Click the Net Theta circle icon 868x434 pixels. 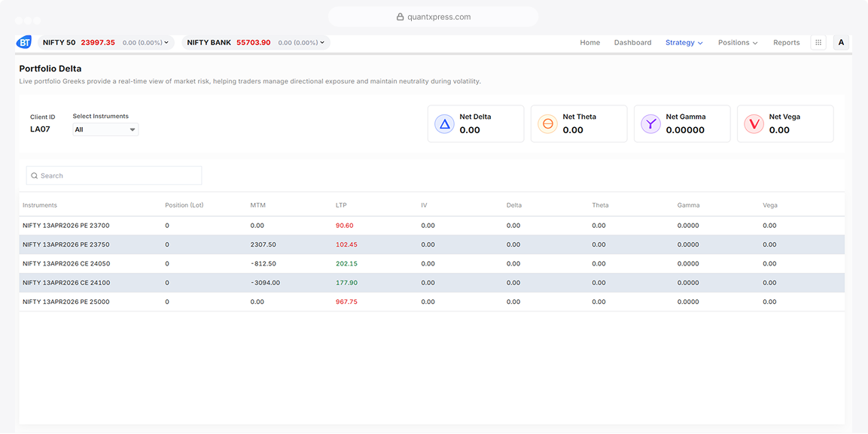pos(548,124)
